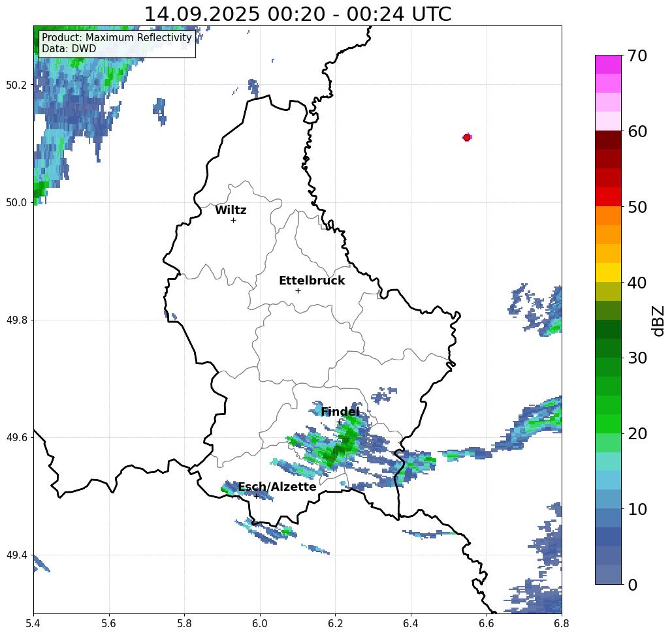The height and width of the screenshot is (635, 672).
Task: Pick the orange colorbar segment below 50
Action: [x=608, y=216]
